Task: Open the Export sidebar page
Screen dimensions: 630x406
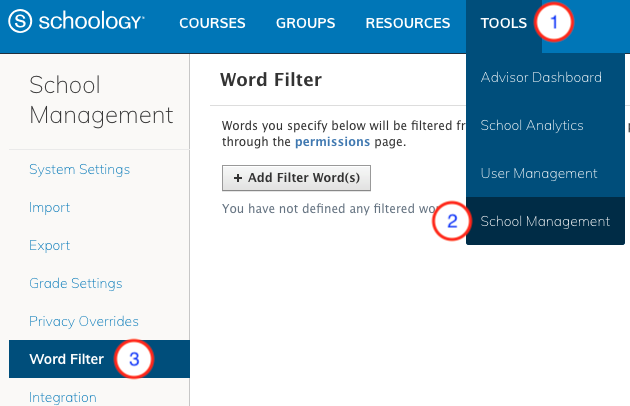Action: point(50,245)
